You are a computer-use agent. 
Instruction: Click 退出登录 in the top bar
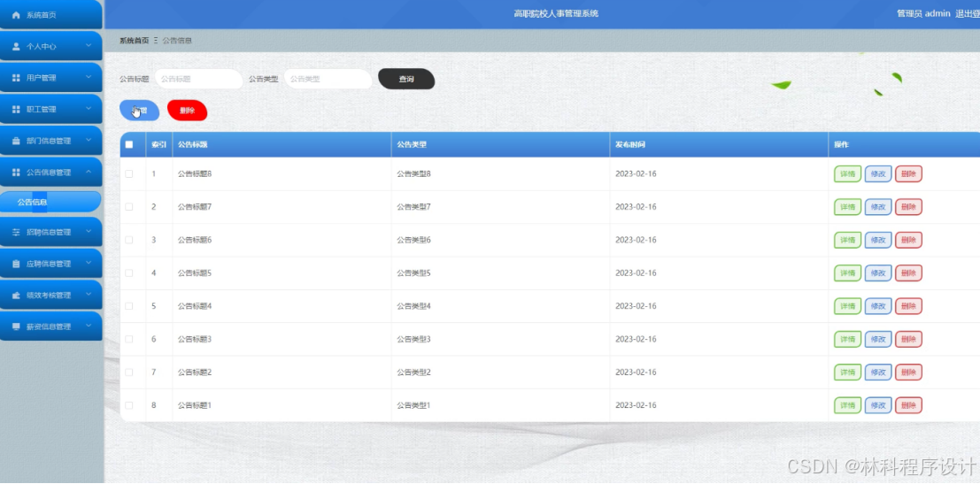[x=968, y=14]
